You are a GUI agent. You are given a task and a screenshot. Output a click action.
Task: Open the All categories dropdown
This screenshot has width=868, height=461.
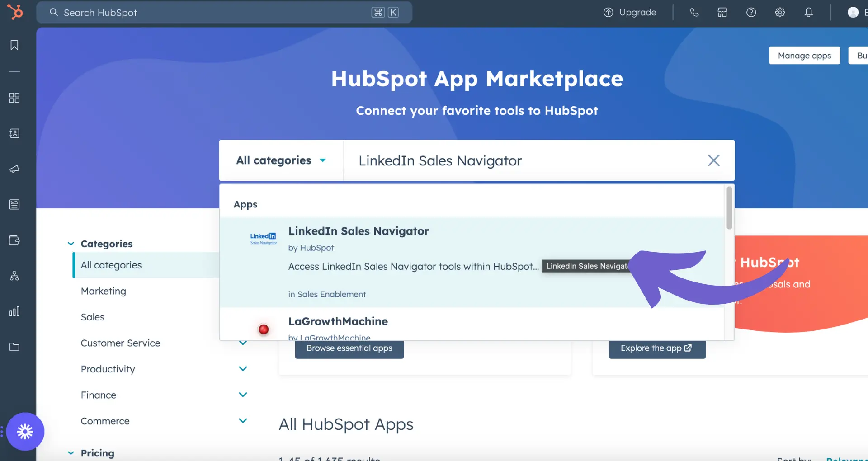[281, 160]
